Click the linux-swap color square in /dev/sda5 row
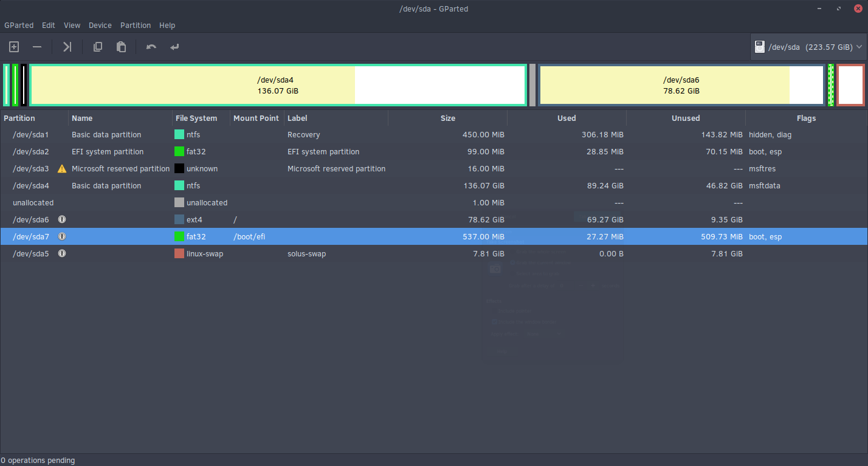Screen dimensions: 868x466 pyautogui.click(x=179, y=253)
